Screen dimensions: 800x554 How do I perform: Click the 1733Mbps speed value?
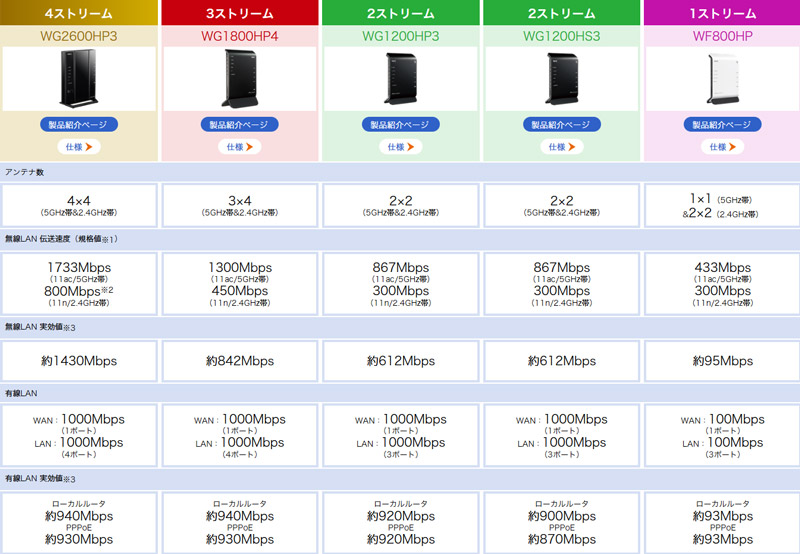point(79,267)
